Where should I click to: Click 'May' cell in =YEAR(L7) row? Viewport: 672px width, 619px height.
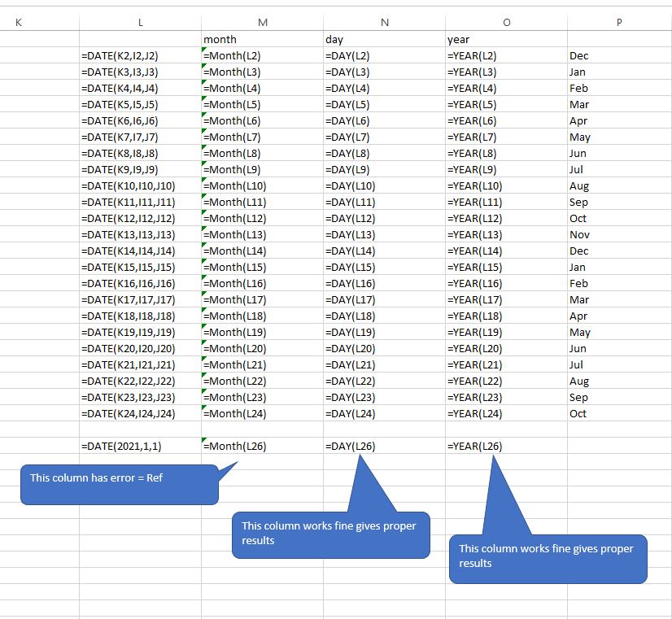click(619, 137)
